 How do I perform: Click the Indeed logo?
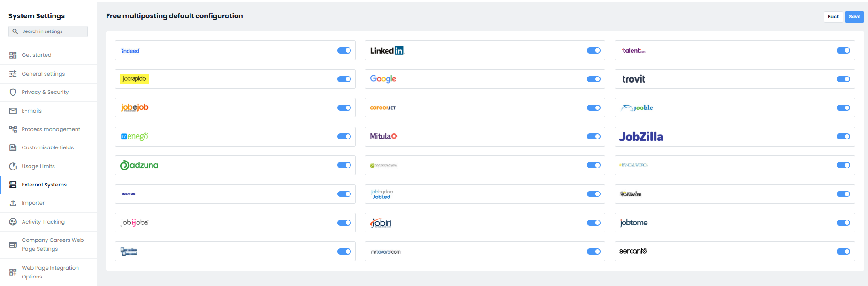coord(130,51)
